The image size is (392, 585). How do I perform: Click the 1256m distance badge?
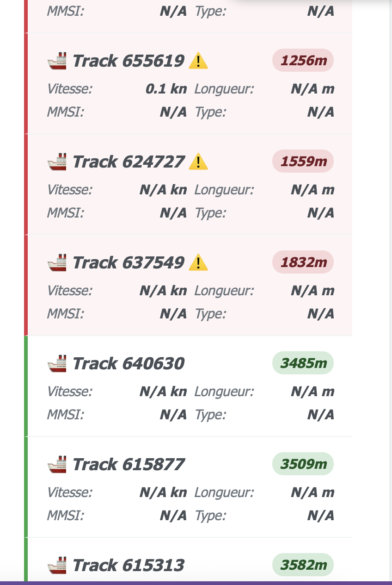tap(303, 60)
